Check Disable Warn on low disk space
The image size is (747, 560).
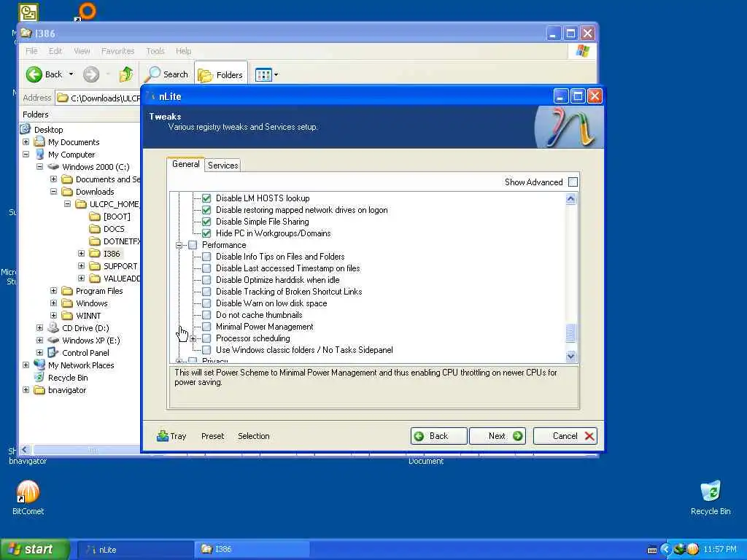206,303
